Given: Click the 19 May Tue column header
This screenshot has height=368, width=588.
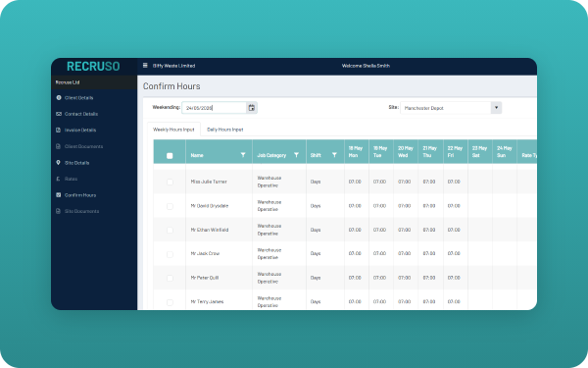Looking at the screenshot, I should 380,152.
